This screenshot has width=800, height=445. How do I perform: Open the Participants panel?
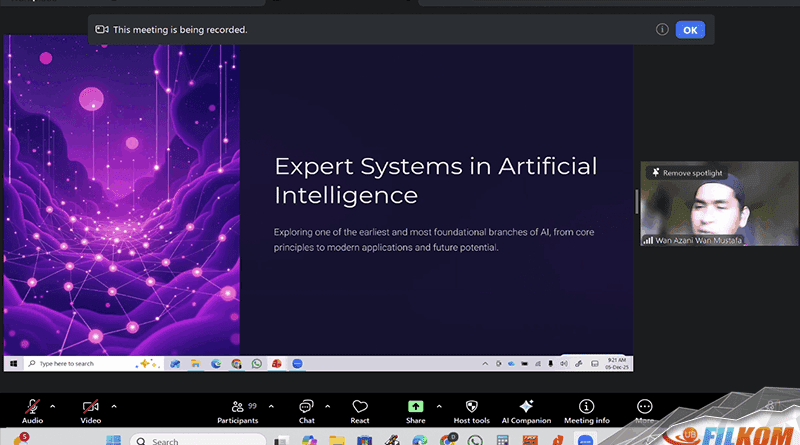(238, 408)
